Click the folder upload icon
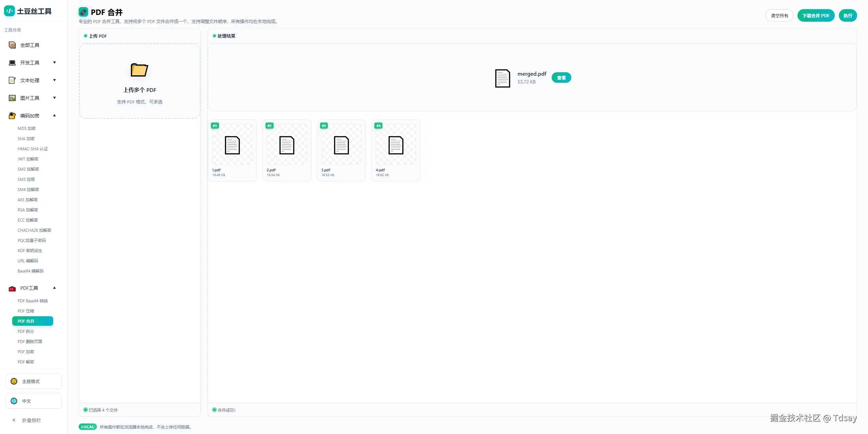The width and height of the screenshot is (868, 434). (x=139, y=70)
